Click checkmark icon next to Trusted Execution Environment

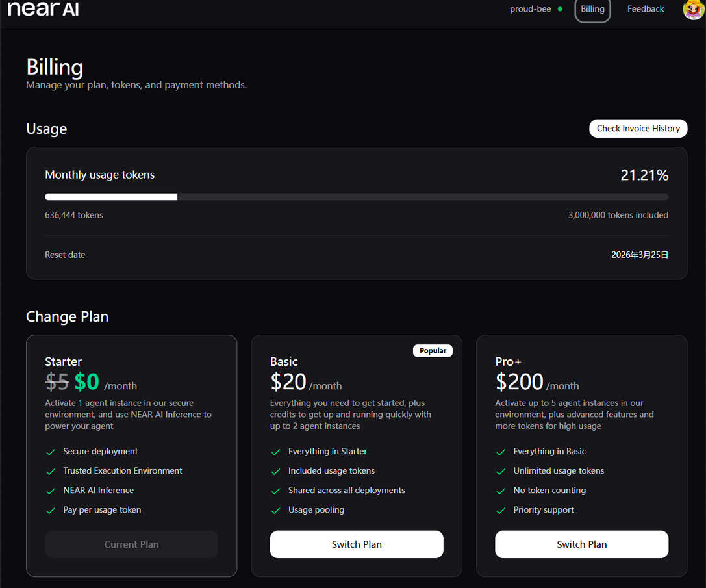click(51, 471)
